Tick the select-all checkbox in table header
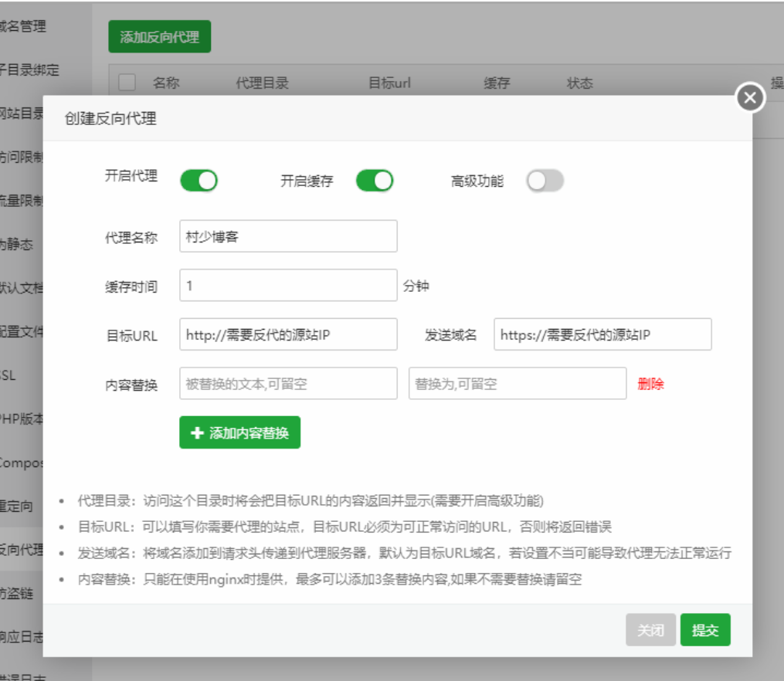Image resolution: width=784 pixels, height=681 pixels. point(127,83)
